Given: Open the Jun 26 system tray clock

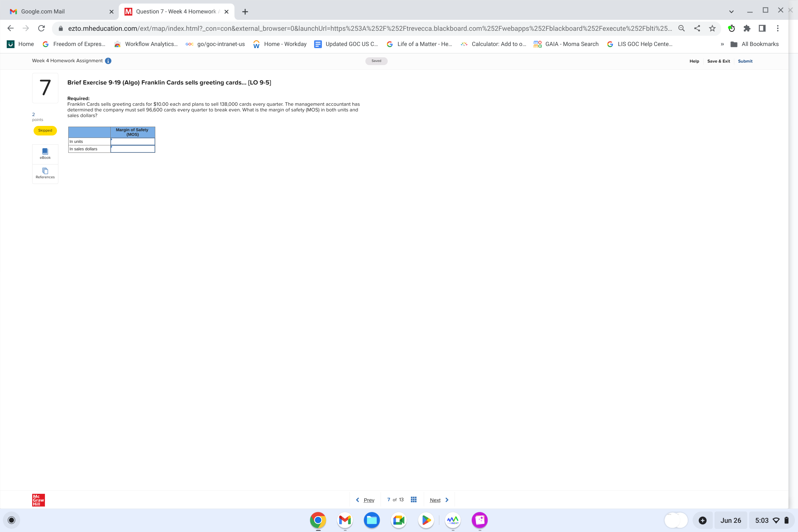Looking at the screenshot, I should [x=730, y=520].
